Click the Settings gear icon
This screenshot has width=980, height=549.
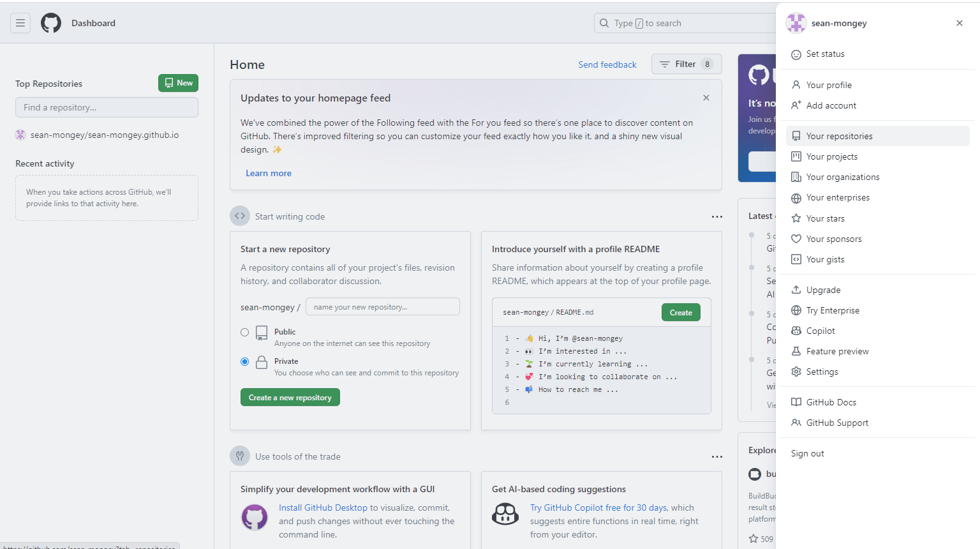click(796, 372)
